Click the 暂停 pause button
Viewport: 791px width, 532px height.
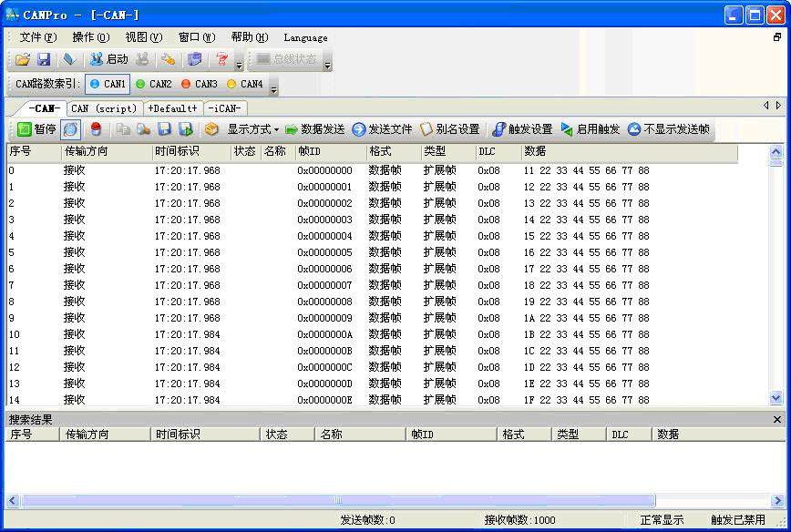tap(36, 129)
